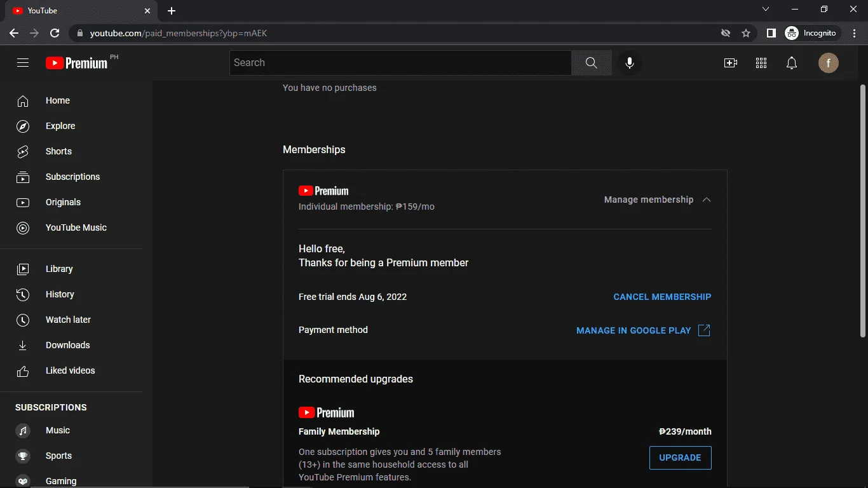Click the browser address bar URL
The width and height of the screenshot is (868, 488).
tap(179, 33)
